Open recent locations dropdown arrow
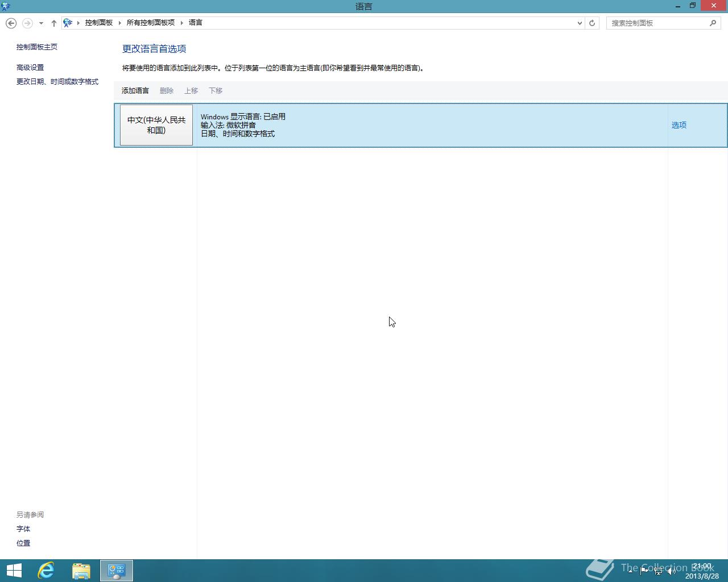The height and width of the screenshot is (582, 728). tap(41, 23)
